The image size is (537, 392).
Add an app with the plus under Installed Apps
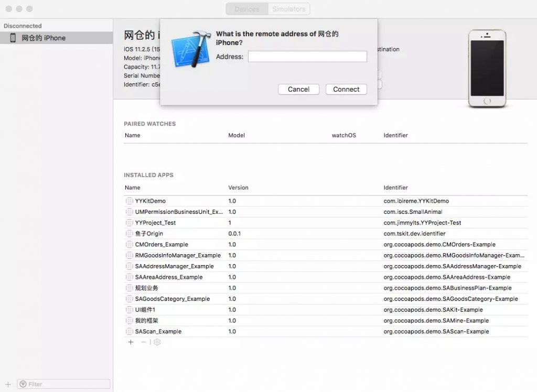[131, 342]
